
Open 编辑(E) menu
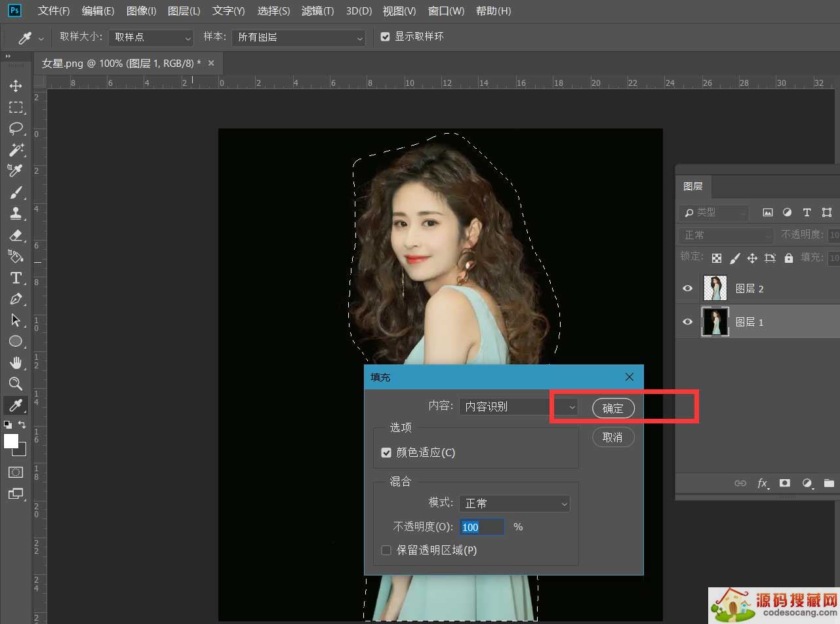coord(98,11)
